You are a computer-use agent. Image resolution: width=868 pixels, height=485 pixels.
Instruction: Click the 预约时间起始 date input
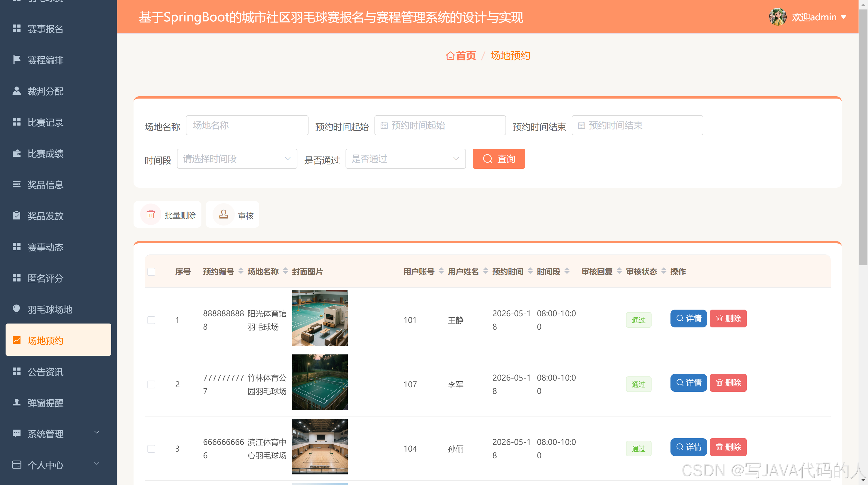click(440, 126)
